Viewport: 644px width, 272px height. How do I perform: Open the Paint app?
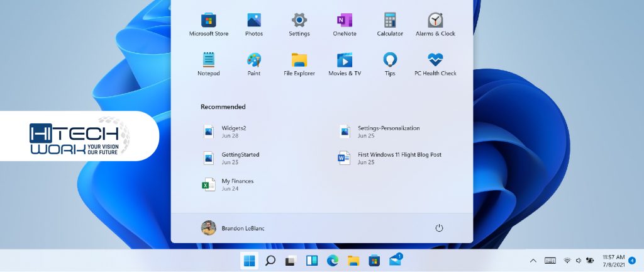coord(254,64)
